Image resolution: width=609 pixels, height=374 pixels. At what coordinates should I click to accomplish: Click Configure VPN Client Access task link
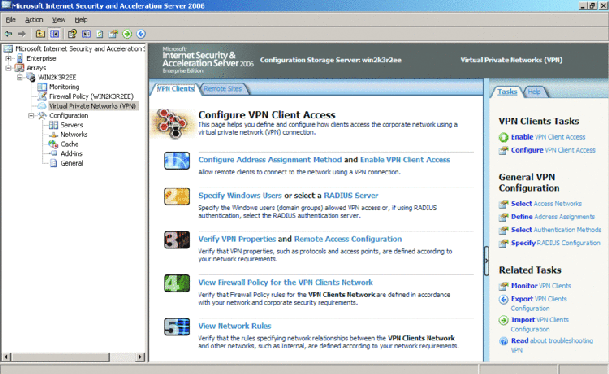[553, 150]
